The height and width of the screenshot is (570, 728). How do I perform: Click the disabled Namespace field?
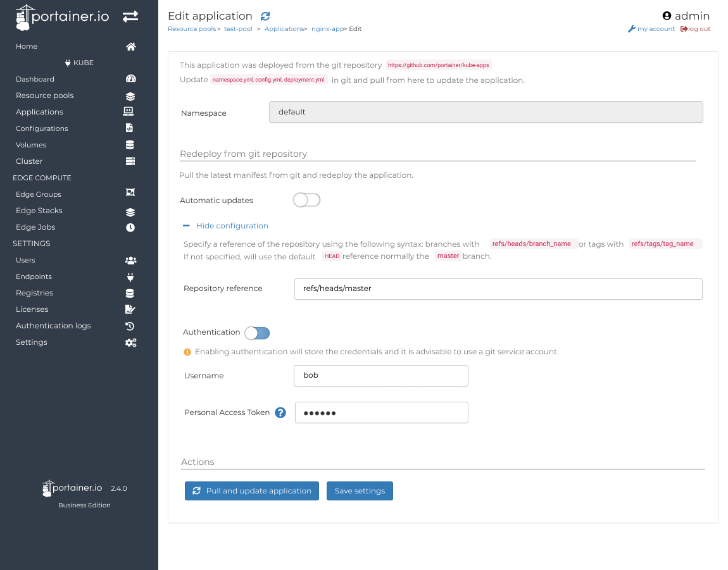[486, 112]
